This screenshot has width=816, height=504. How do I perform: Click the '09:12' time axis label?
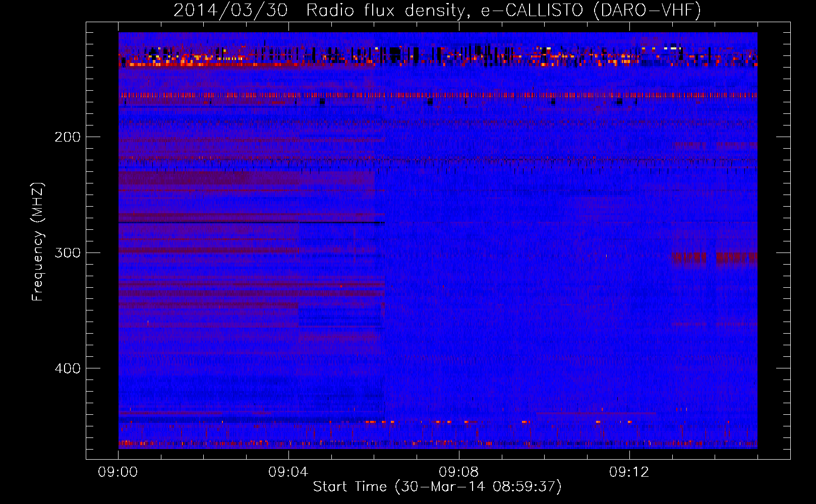point(629,472)
